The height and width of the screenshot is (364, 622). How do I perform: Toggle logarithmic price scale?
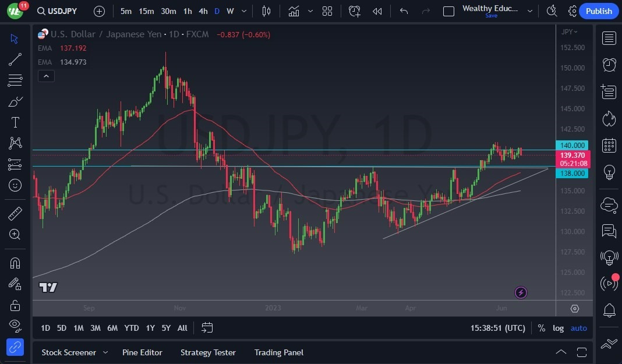tap(558, 328)
